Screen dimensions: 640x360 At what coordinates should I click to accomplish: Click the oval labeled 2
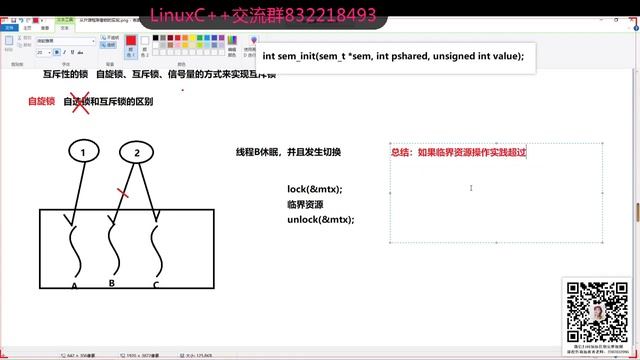(136, 153)
